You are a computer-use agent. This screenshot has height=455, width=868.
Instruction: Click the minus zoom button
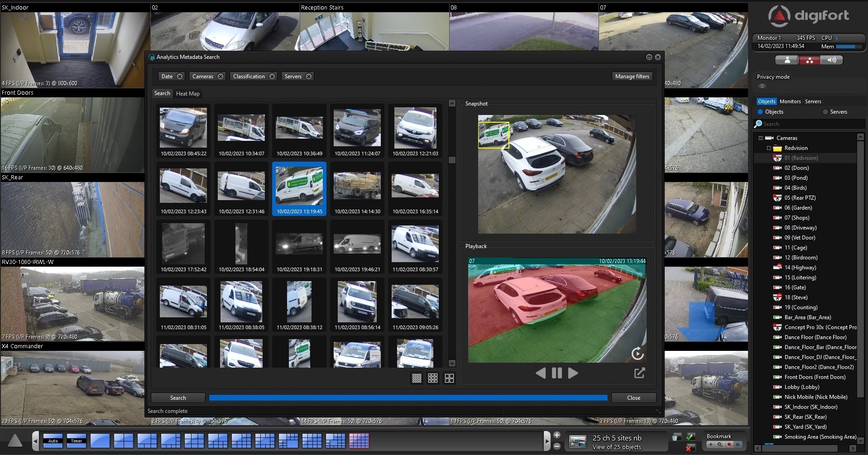557,446
